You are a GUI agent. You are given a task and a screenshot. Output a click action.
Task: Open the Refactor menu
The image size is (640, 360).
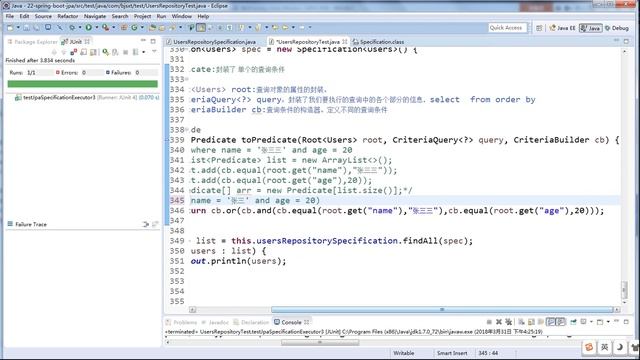coord(67,16)
